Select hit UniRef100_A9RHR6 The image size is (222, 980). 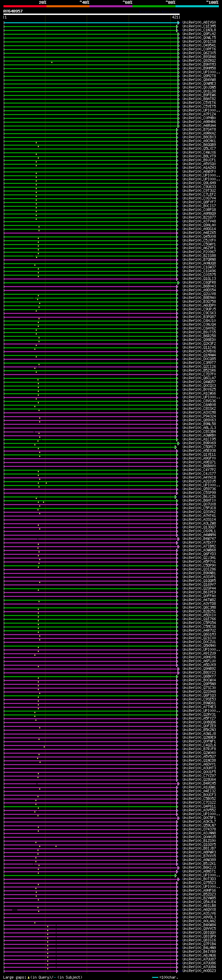pos(199,122)
